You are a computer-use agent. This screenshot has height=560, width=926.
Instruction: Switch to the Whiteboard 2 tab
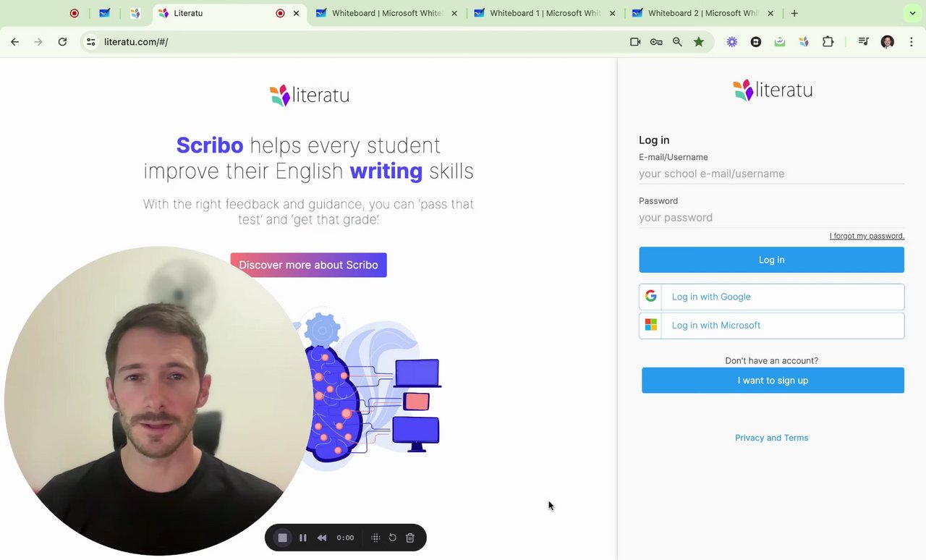(703, 13)
